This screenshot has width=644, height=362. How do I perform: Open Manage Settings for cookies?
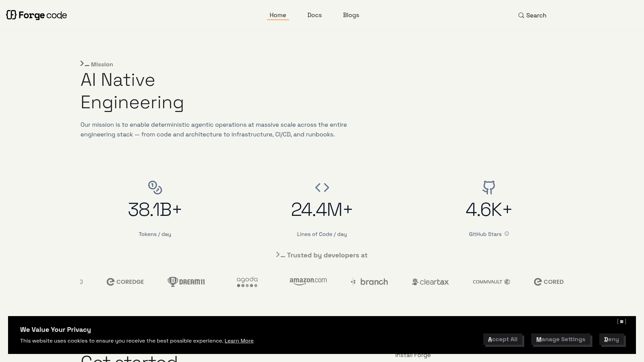pos(560,340)
